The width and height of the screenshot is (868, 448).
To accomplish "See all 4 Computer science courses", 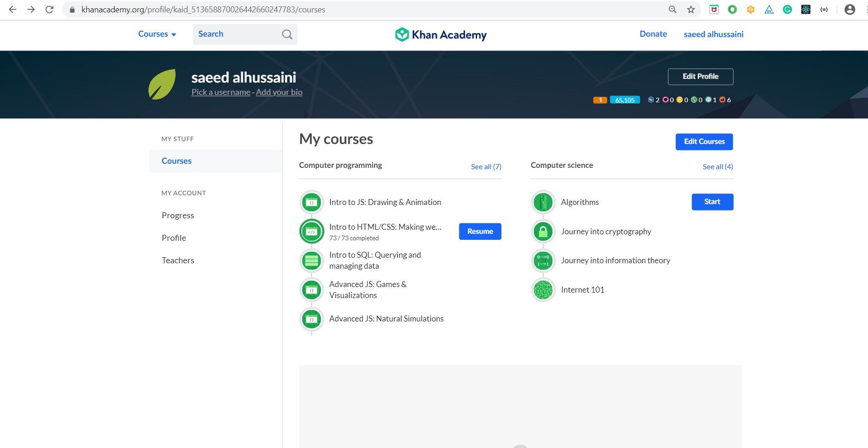I will click(x=718, y=167).
